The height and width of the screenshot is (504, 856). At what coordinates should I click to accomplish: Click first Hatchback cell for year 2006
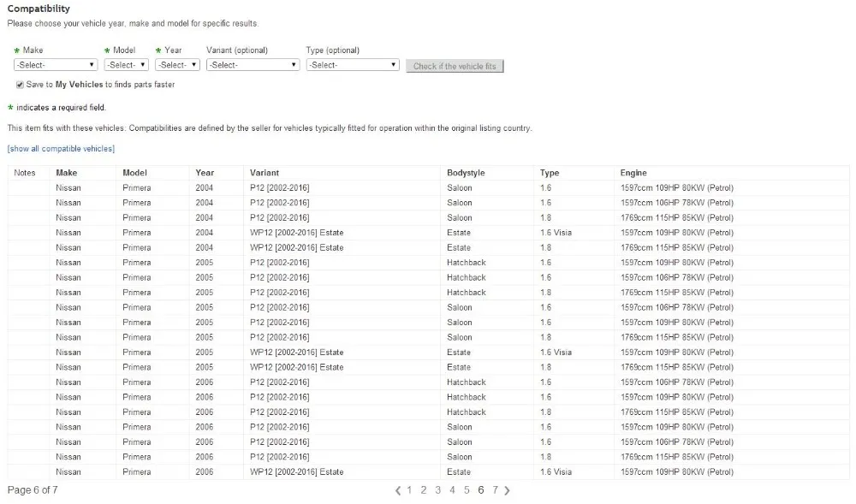tap(467, 382)
